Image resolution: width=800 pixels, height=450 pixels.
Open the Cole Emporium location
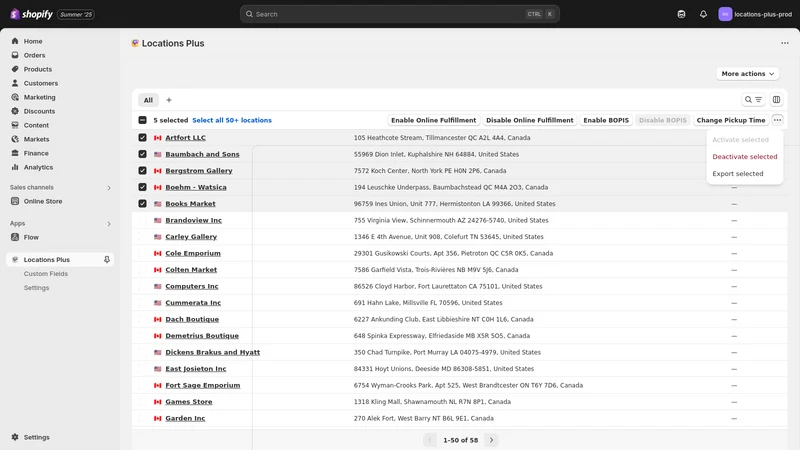pos(193,254)
